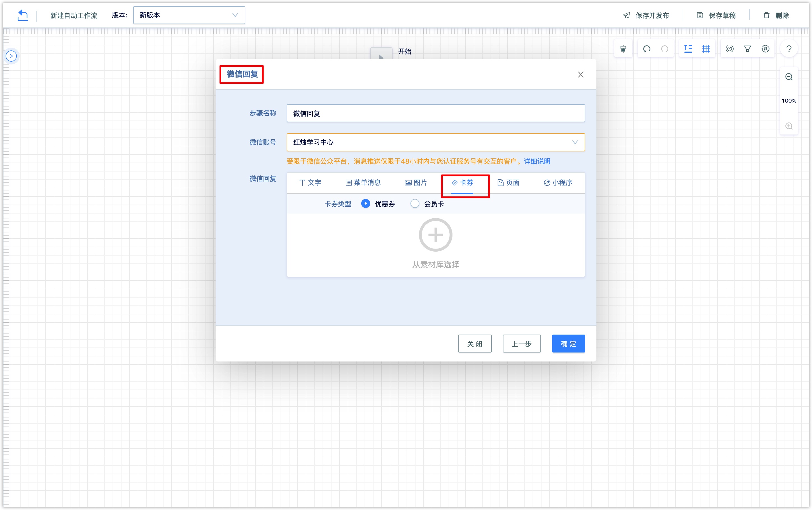Click the ruler corner grid icon
812x510 pixels.
(x=6, y=31)
